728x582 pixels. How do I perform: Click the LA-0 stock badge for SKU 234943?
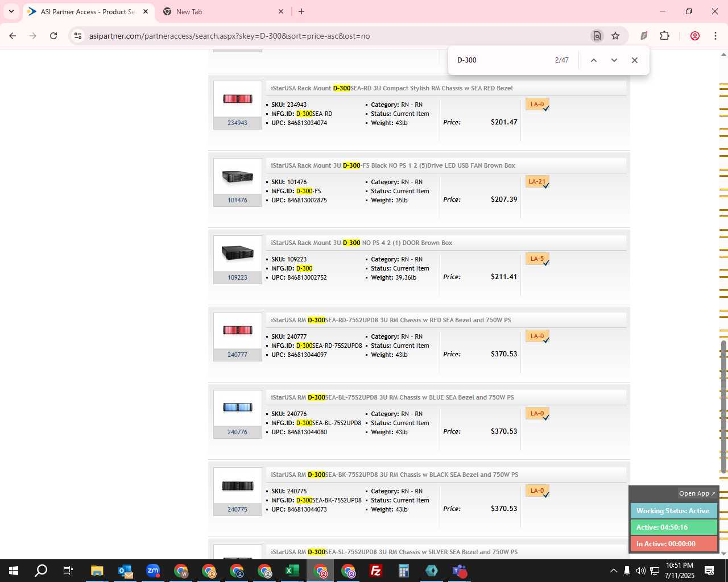click(x=537, y=105)
